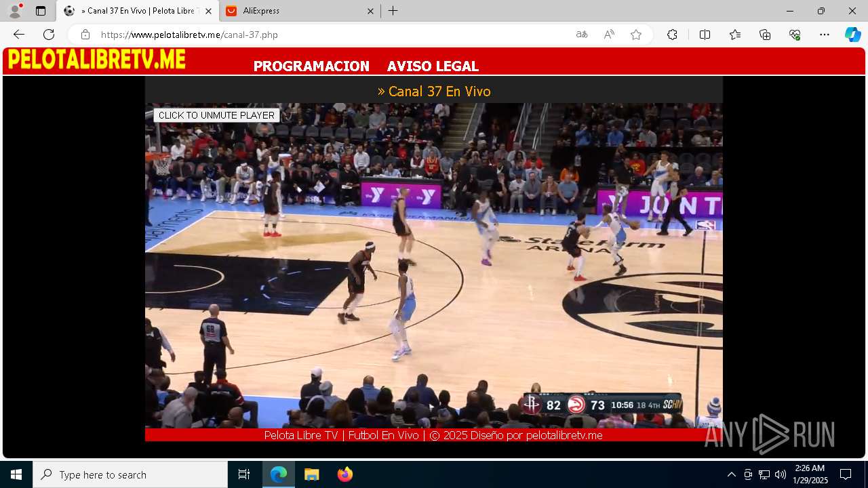Click the PELOTALIBRETV.ME logo
The image size is (868, 488).
(x=96, y=60)
